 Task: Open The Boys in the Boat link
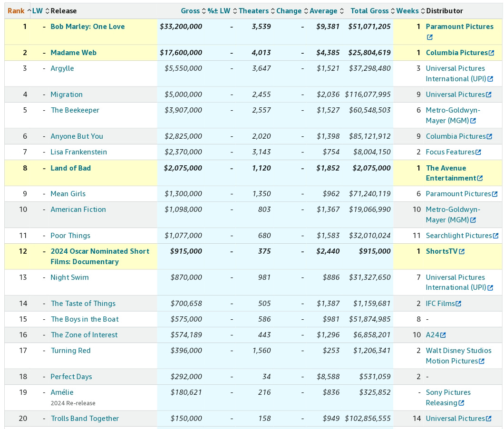coord(85,319)
